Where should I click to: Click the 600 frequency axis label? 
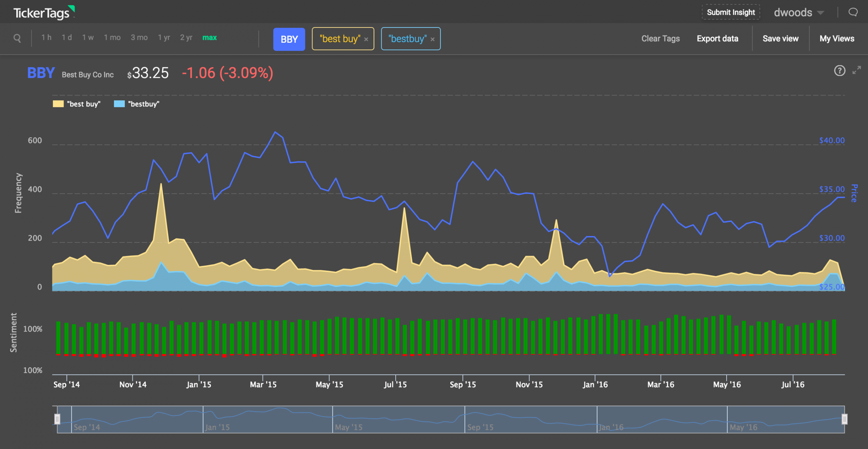35,140
